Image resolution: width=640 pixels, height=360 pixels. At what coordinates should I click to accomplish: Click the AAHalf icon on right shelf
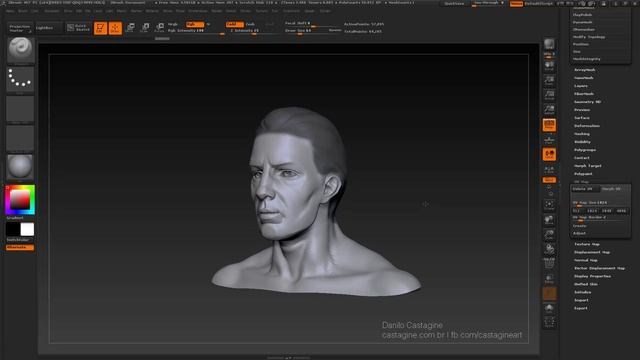(x=549, y=110)
